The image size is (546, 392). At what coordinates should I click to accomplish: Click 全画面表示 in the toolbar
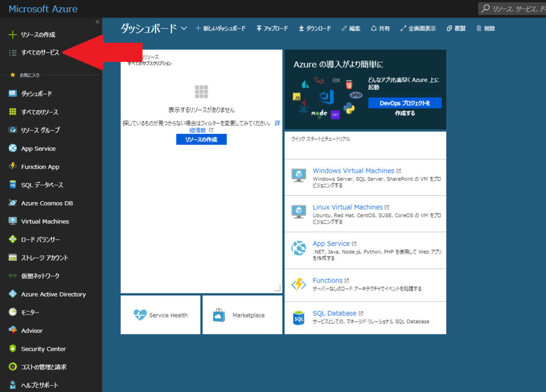[x=418, y=28]
